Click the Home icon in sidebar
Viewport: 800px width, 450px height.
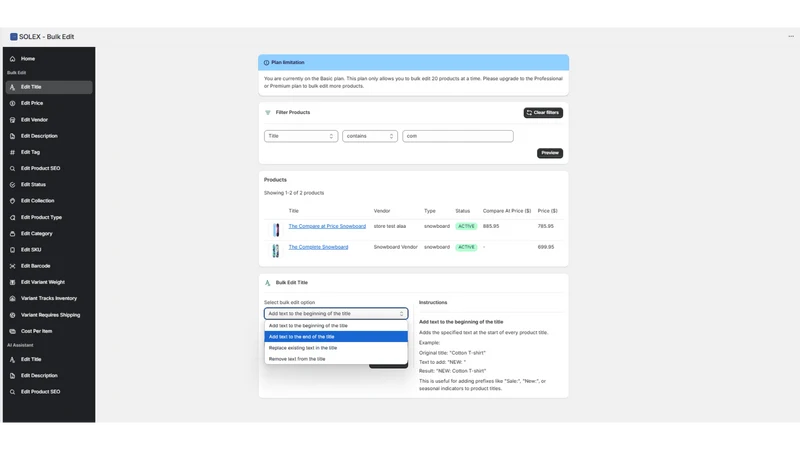tap(12, 59)
